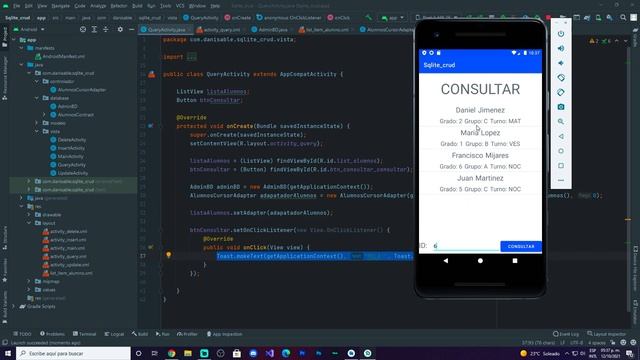Select the Francisco Mijares list entry

(480, 160)
